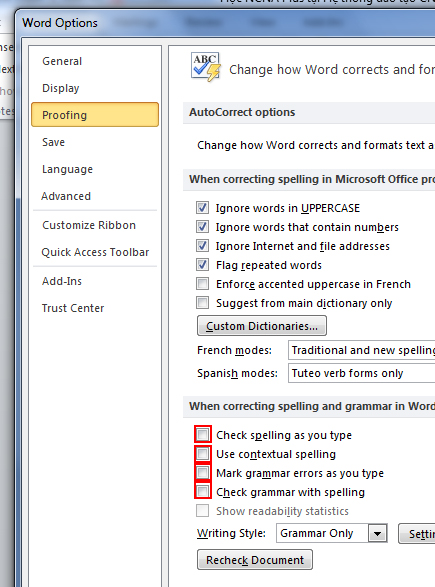Image resolution: width=435 pixels, height=587 pixels.
Task: Click the ABC proofing checkmark icon
Action: 205,67
